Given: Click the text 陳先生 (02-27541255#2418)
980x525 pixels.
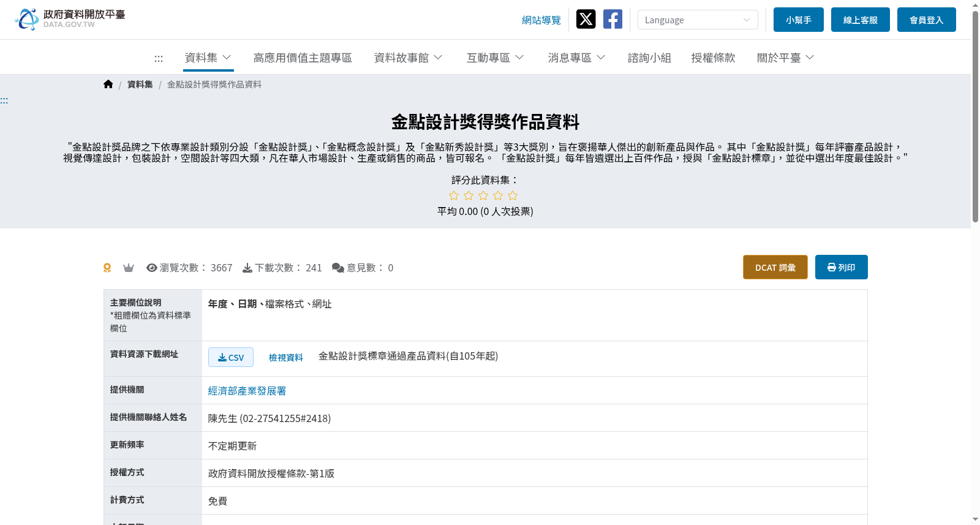Looking at the screenshot, I should [x=269, y=418].
